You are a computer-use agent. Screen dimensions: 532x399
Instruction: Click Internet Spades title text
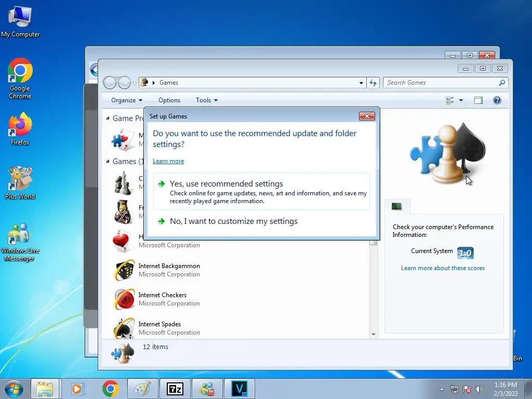coord(159,324)
